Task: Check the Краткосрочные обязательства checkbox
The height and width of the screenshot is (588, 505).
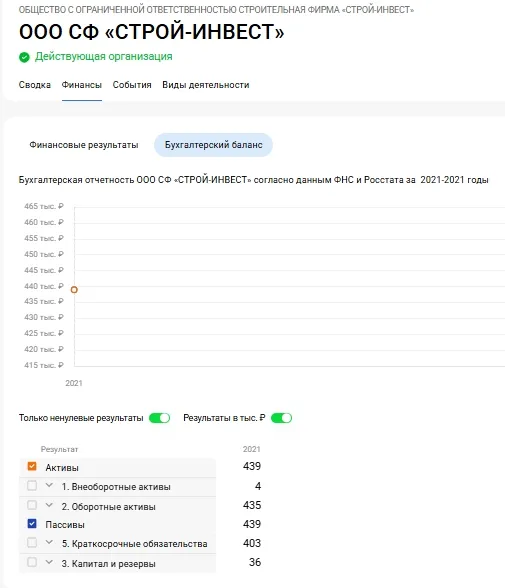Action: [x=32, y=543]
